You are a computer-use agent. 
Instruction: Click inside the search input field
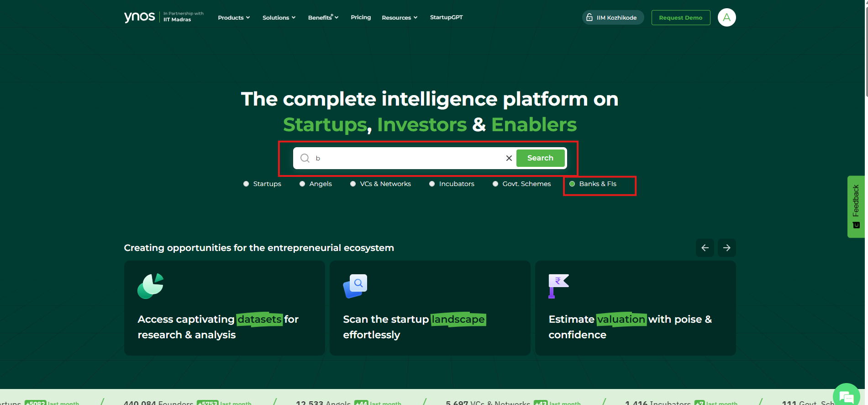tap(406, 158)
